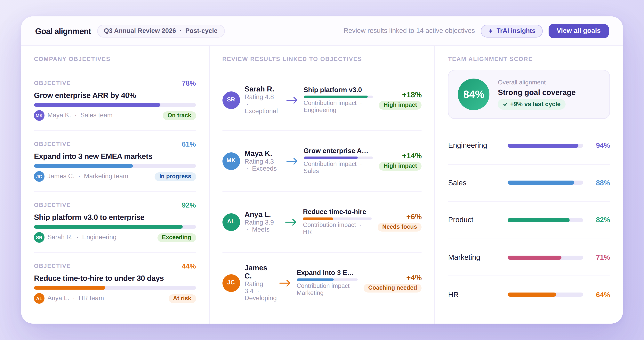
Task: Open Ship platform v3.0 linked objective title
Action: [x=332, y=90]
